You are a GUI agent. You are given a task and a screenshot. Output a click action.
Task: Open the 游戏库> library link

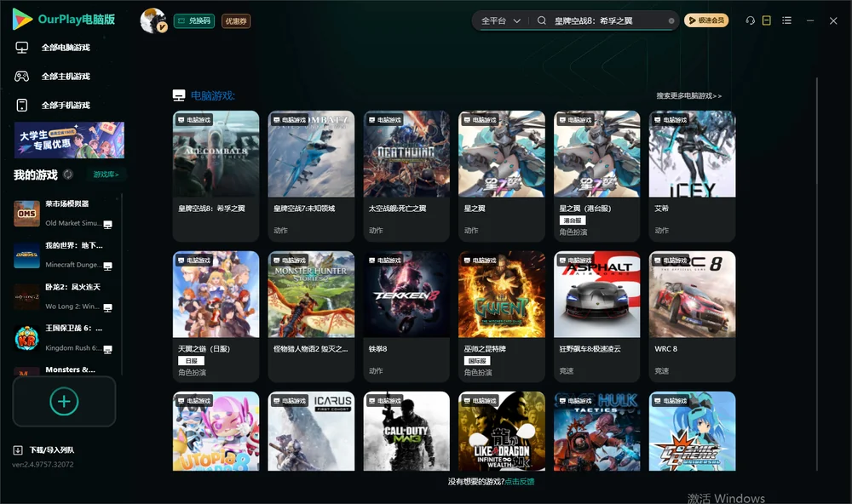[x=106, y=175]
